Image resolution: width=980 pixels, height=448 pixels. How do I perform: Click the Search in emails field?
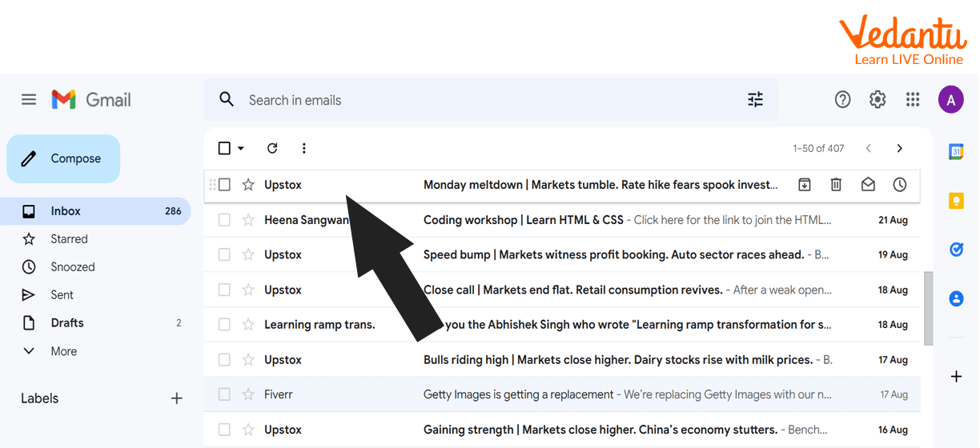pos(480,100)
